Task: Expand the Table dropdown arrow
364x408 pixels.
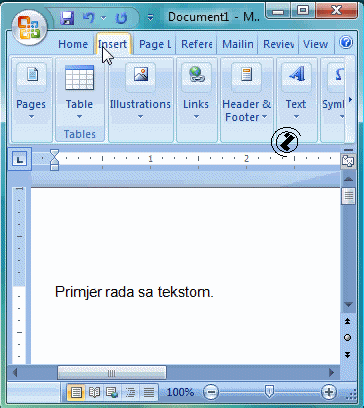Action: click(79, 117)
